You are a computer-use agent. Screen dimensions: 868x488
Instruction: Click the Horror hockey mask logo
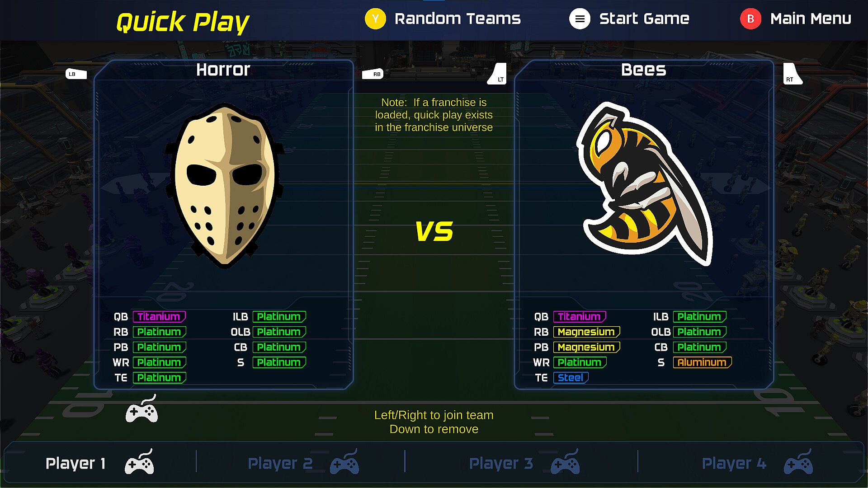point(225,186)
